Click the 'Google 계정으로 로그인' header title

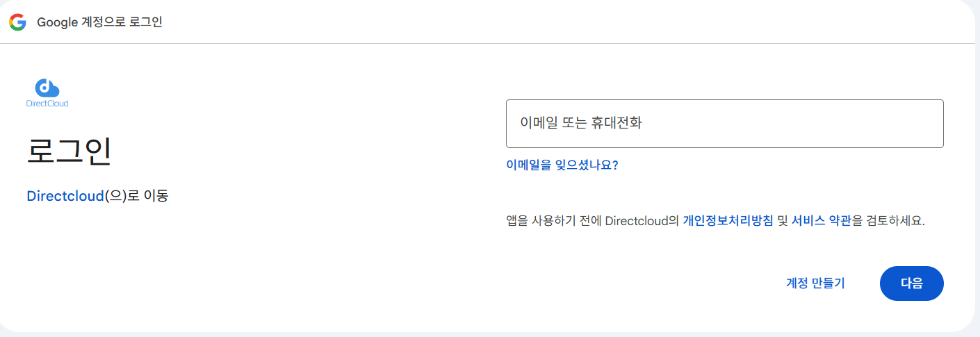coord(99,22)
